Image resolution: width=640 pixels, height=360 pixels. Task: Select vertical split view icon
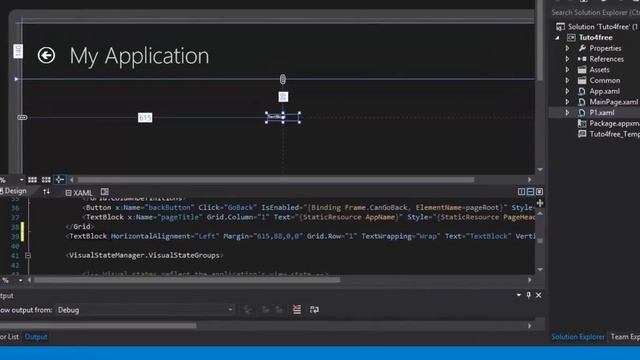pos(521,192)
